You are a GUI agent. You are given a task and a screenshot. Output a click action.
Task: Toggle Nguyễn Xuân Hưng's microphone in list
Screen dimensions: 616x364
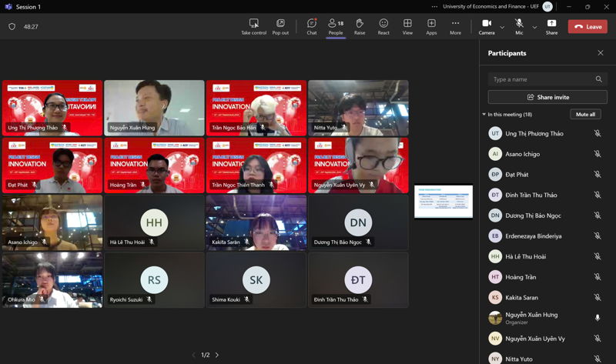tap(598, 318)
